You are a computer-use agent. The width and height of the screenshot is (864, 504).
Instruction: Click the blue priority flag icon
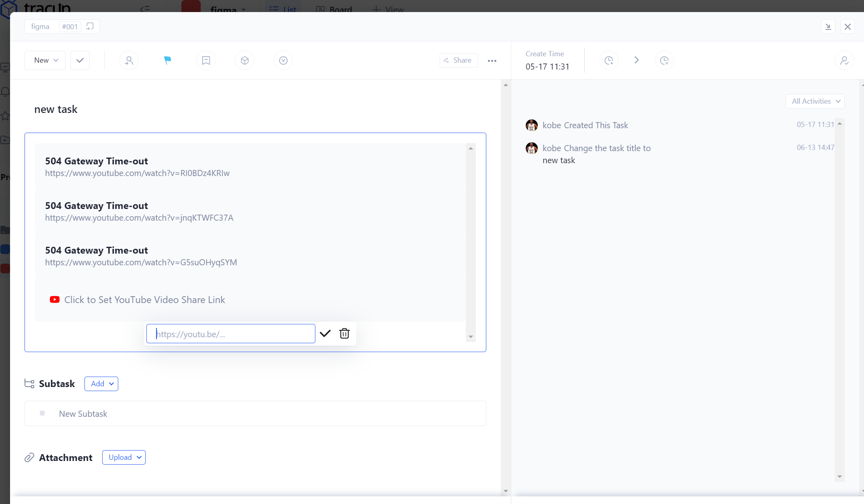167,60
